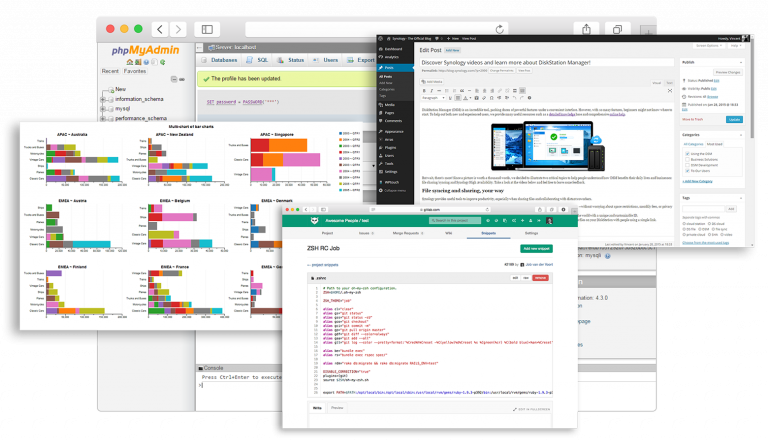Switch to the Text editor tab in WordPress
Screen dimensions: 768x446
pyautogui.click(x=670, y=83)
